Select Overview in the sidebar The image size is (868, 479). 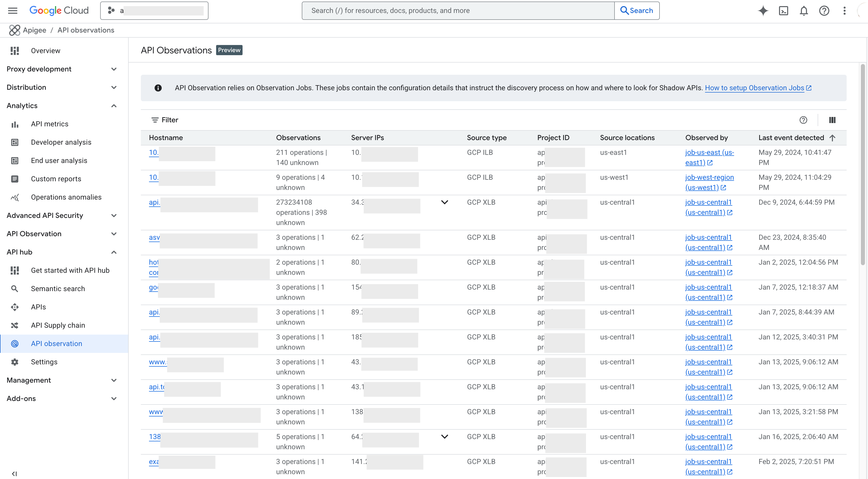(46, 51)
